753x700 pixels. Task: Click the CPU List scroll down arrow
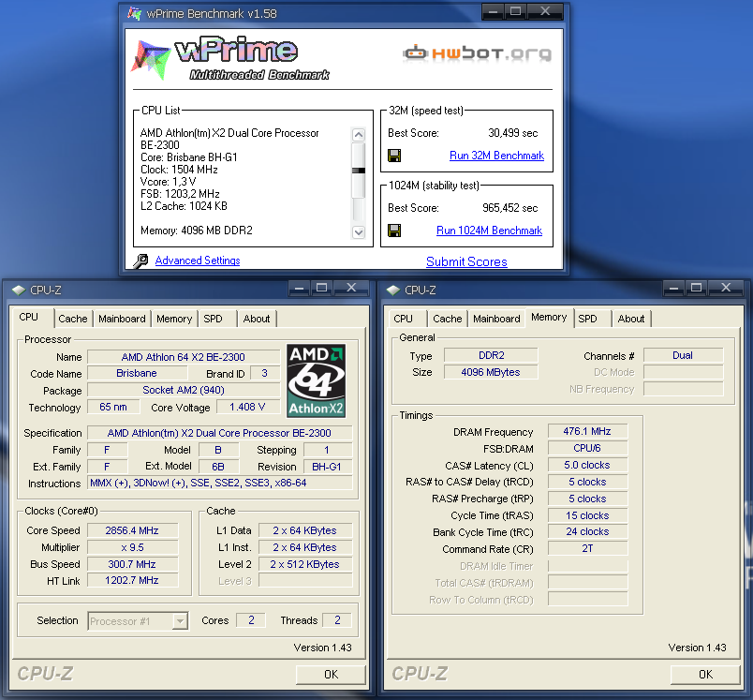tap(359, 232)
